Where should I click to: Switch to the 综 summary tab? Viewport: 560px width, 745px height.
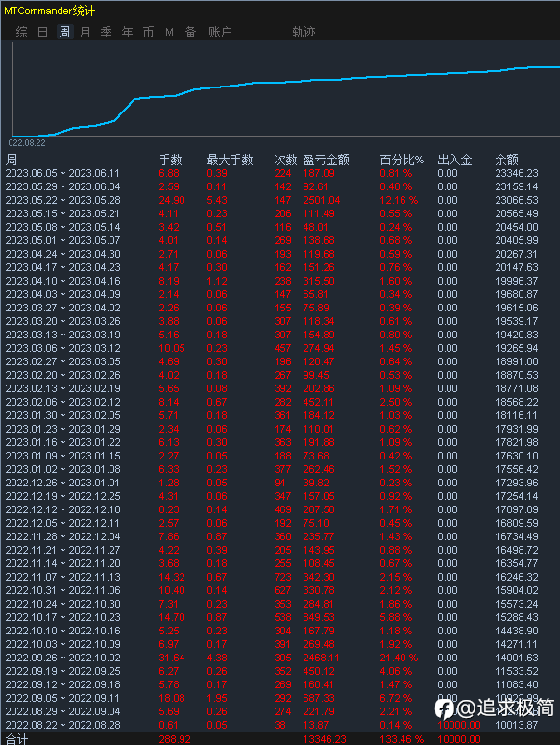pyautogui.click(x=21, y=32)
